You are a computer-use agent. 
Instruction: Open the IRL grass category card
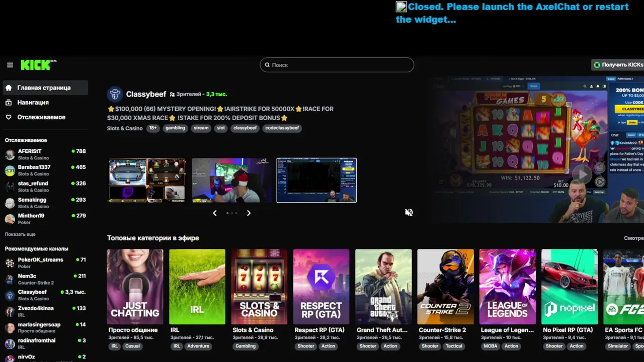pyautogui.click(x=197, y=287)
